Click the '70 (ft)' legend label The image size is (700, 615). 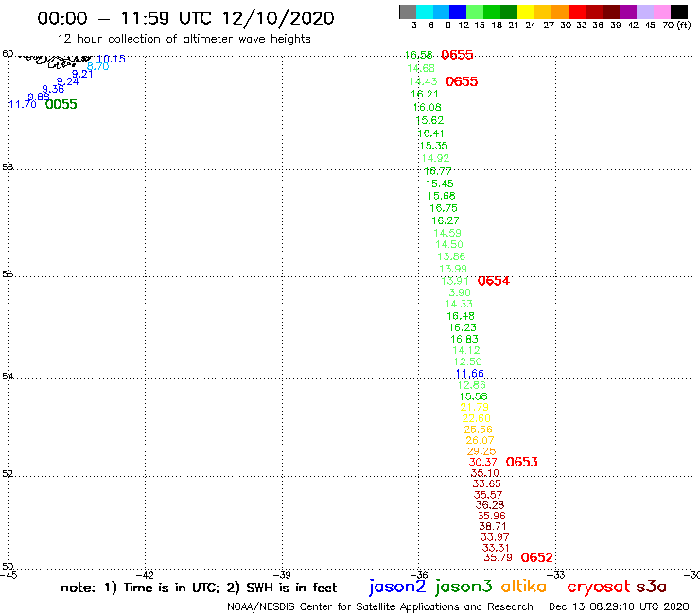[x=676, y=25]
